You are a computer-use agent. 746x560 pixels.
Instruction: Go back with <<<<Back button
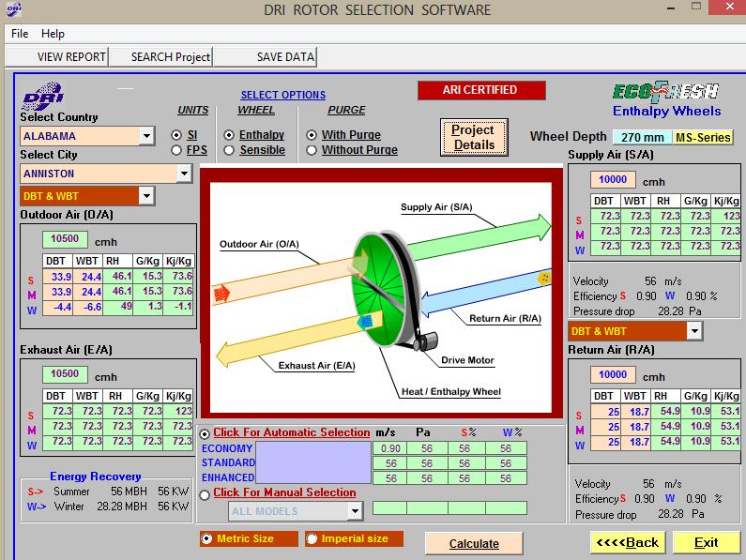pos(628,542)
